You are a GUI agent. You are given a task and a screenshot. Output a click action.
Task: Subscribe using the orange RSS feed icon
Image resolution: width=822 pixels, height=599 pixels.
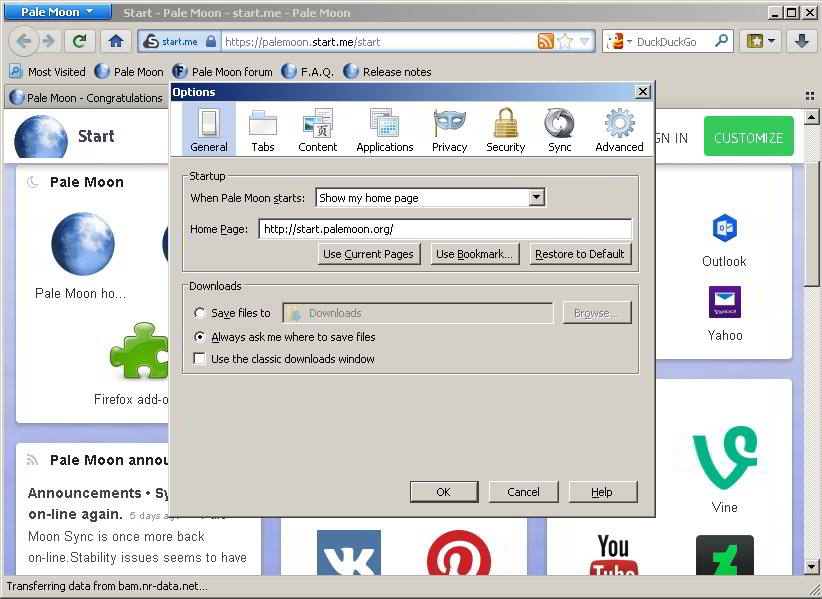click(545, 41)
